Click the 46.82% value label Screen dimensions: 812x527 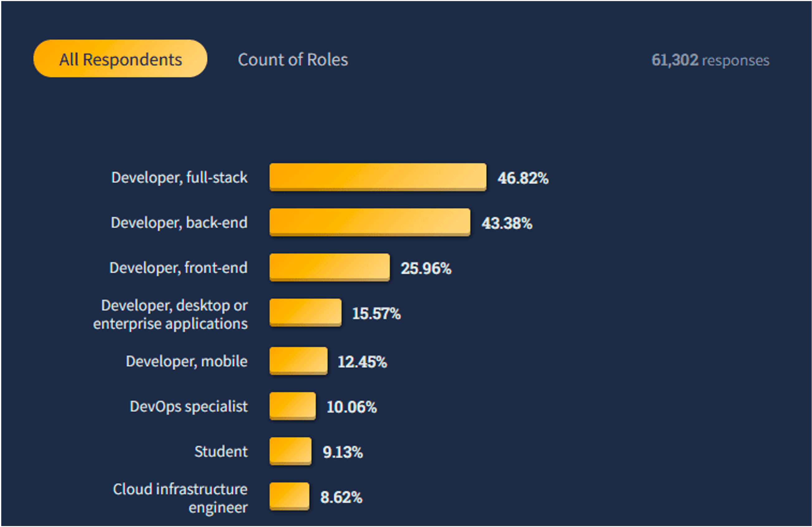(523, 178)
